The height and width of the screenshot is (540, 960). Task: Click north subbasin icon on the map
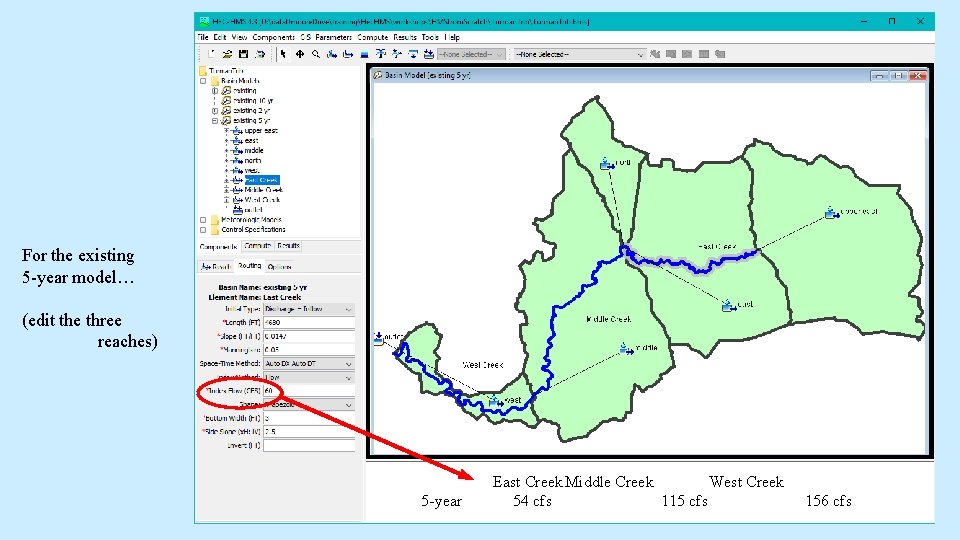tap(606, 163)
